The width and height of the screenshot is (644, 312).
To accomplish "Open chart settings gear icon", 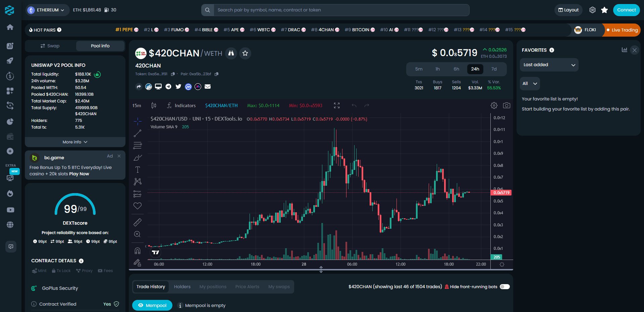I will tap(494, 105).
